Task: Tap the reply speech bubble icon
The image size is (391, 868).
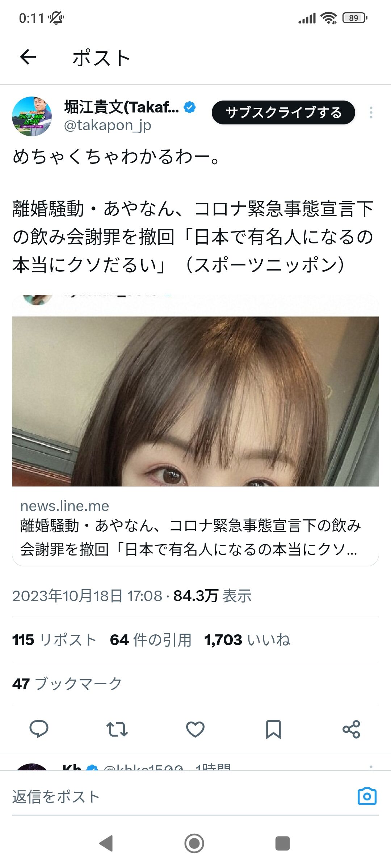Action: pyautogui.click(x=39, y=729)
